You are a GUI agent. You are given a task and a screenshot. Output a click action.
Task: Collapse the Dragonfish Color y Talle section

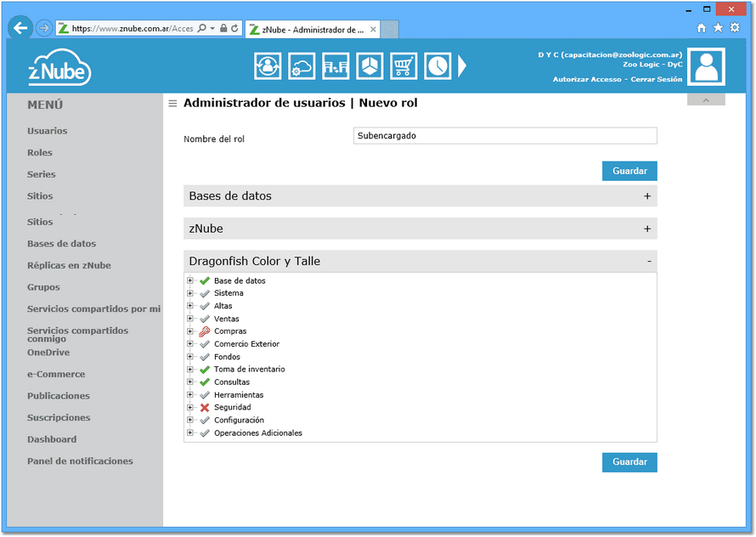pos(649,262)
